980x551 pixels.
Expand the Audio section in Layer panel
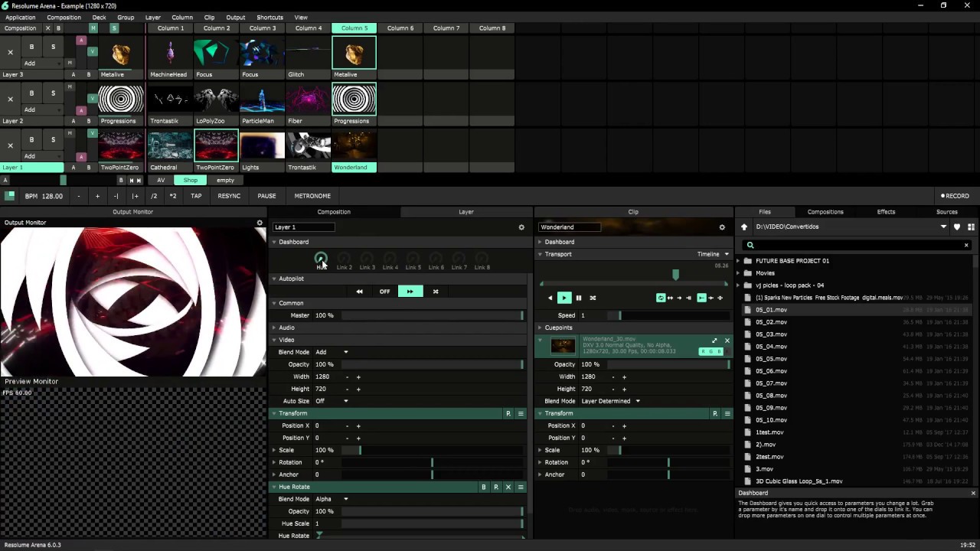[274, 328]
